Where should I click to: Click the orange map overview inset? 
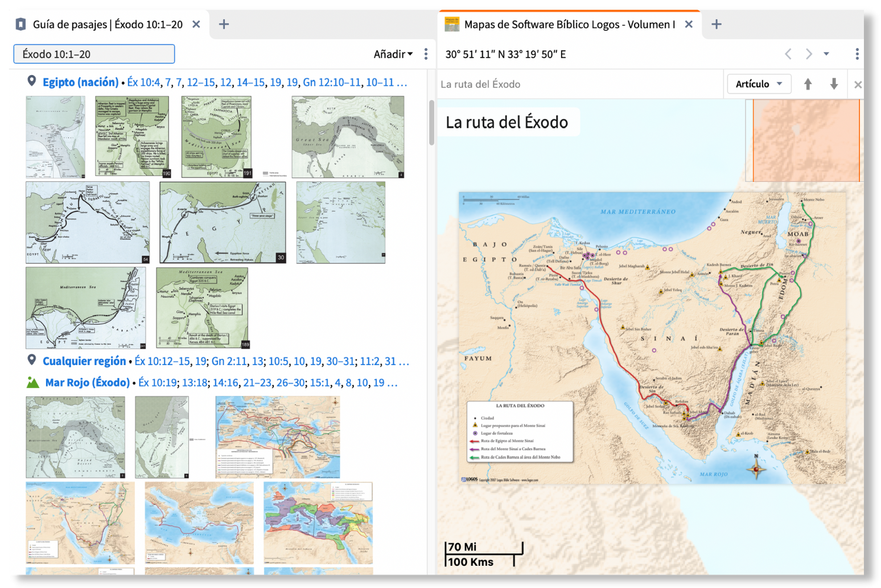click(806, 140)
